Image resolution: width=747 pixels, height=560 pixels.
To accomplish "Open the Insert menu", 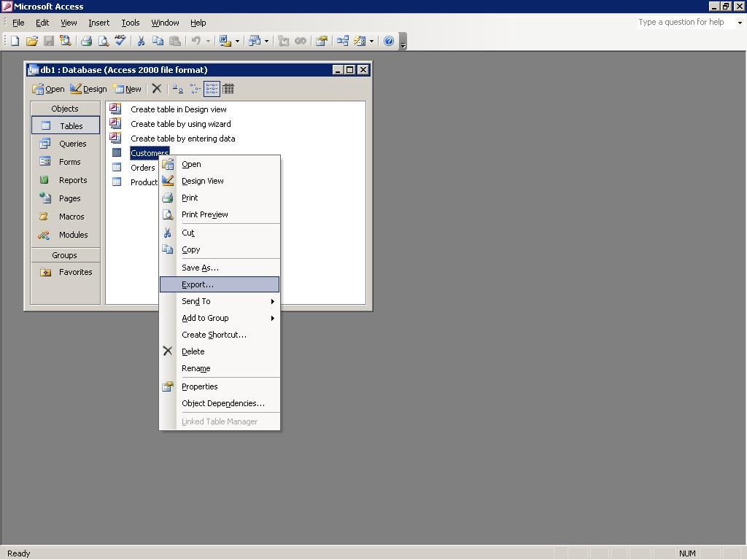I will [x=98, y=23].
